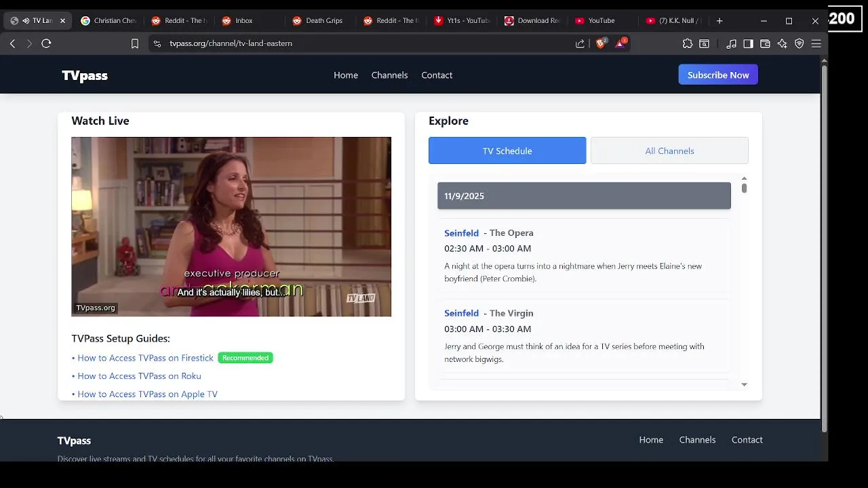
Task: Click the schedule list scroll-down arrow
Action: pos(744,384)
